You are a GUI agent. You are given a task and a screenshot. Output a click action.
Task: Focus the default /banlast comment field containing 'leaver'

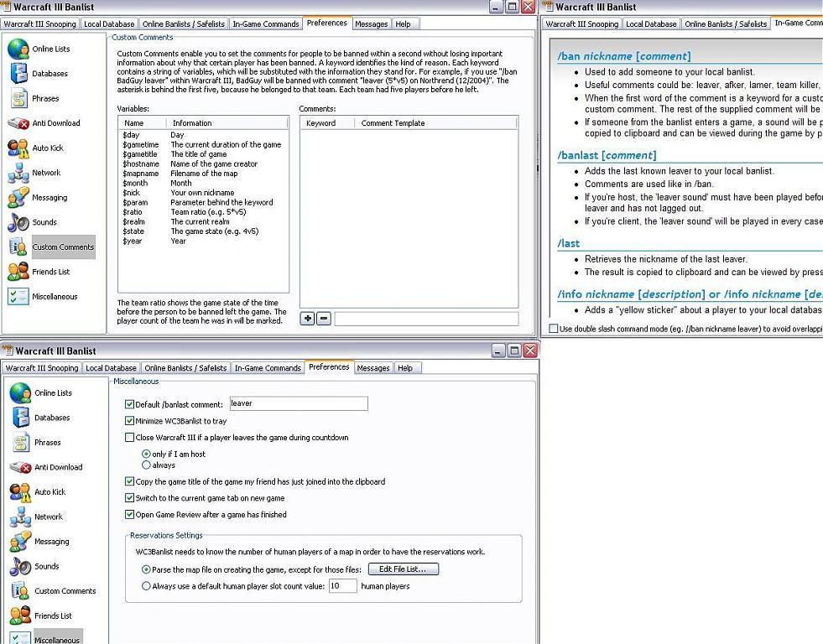pyautogui.click(x=299, y=404)
